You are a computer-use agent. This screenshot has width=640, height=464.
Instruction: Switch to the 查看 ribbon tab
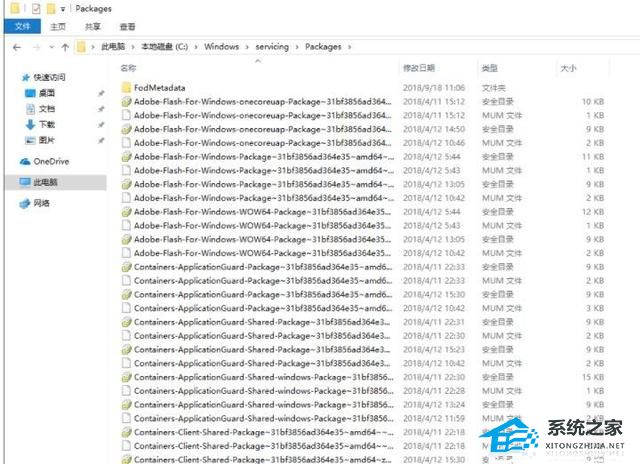tap(127, 27)
